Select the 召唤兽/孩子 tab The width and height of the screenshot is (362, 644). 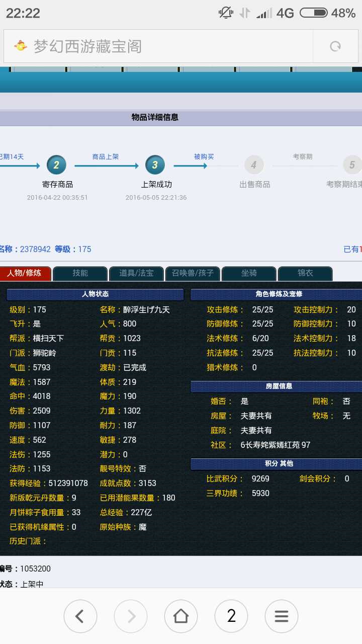[x=193, y=273]
